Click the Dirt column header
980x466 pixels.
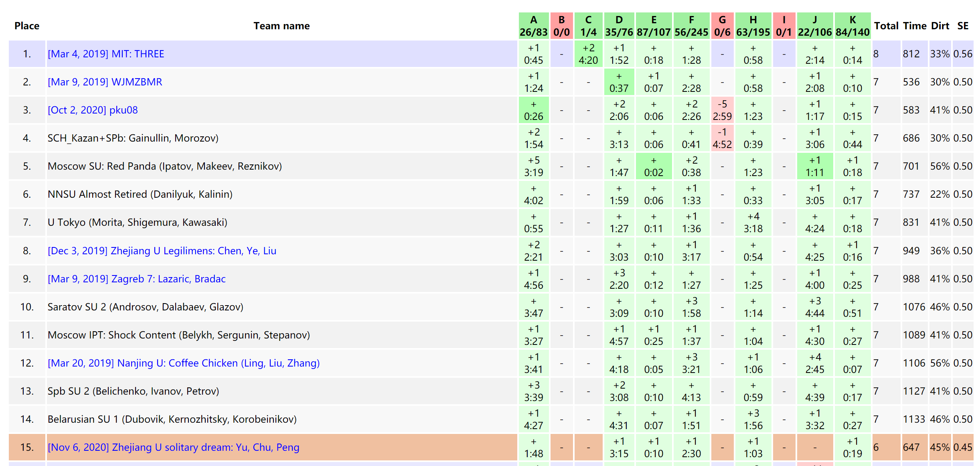(x=940, y=26)
